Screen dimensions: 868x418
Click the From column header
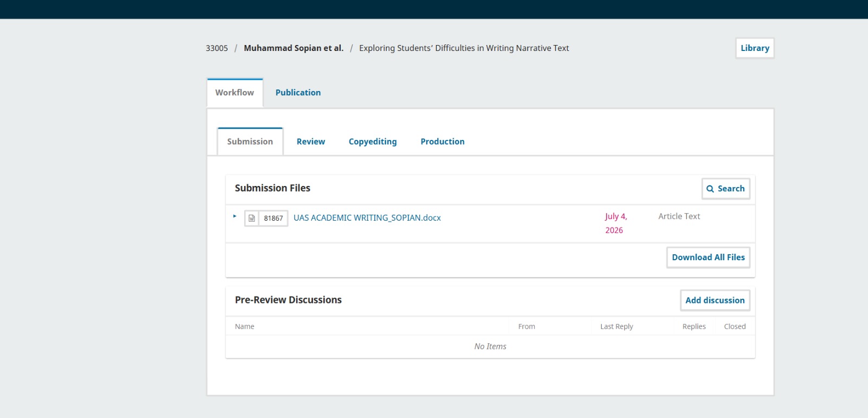527,326
